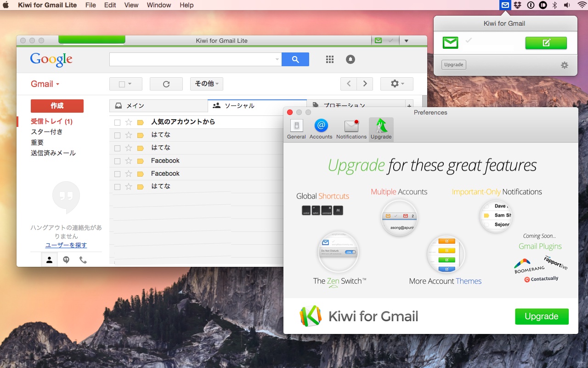The height and width of the screenshot is (368, 588).
Task: Click the small Upgrade button in the Kiwi popover
Action: 454,65
